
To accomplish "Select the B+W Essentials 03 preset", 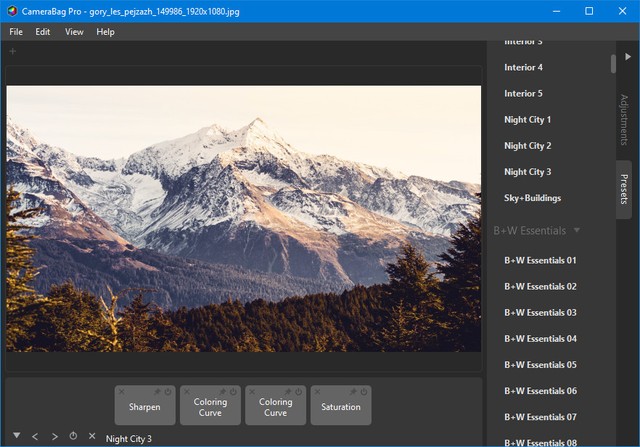I will coord(540,313).
